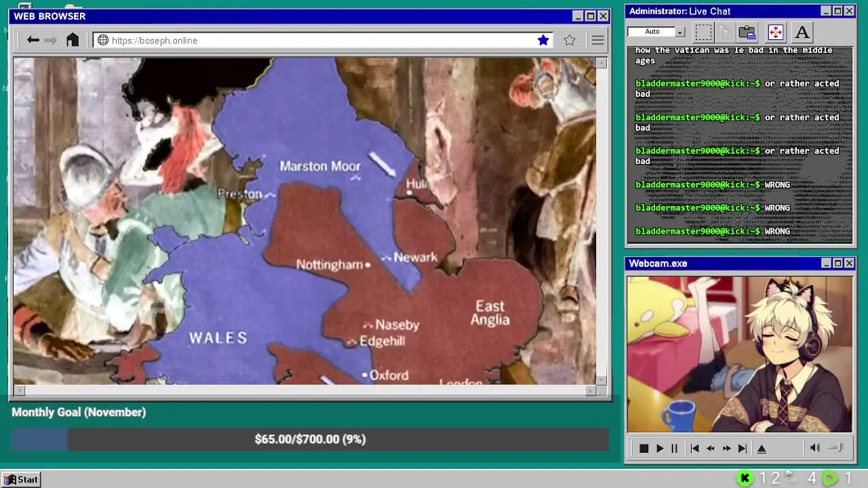This screenshot has height=488, width=868.
Task: Click the 'Newark' map label
Action: tap(416, 257)
